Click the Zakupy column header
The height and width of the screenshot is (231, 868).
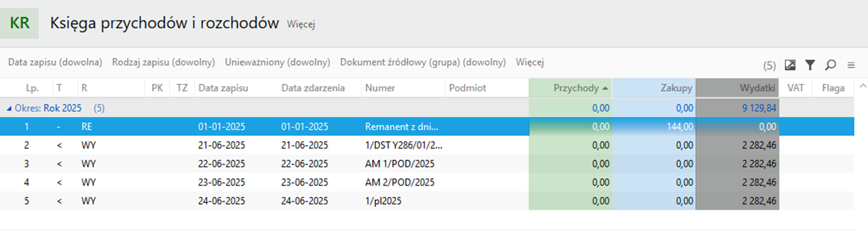click(x=654, y=88)
